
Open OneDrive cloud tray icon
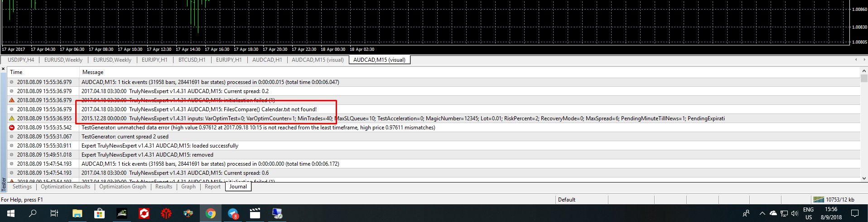point(773,213)
